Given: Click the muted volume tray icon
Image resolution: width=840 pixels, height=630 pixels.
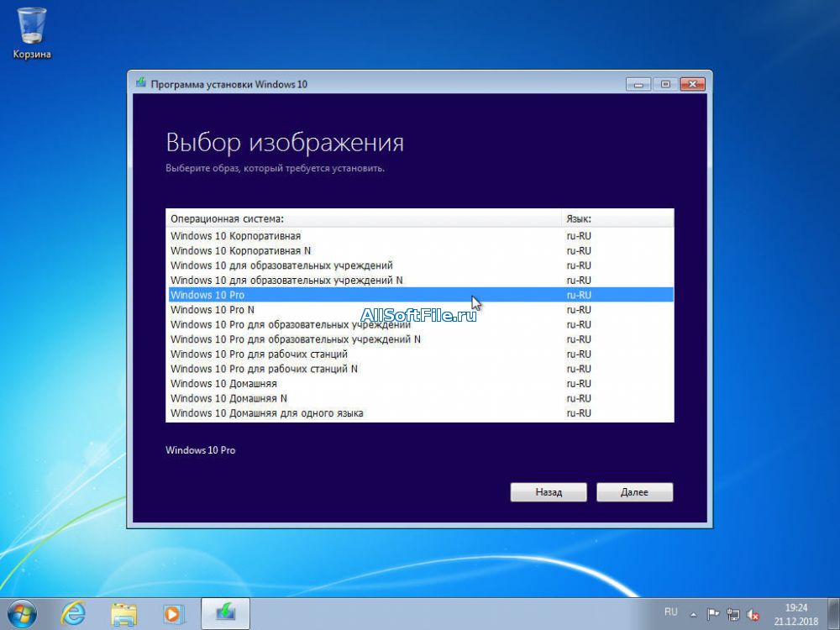Looking at the screenshot, I should click(x=753, y=613).
